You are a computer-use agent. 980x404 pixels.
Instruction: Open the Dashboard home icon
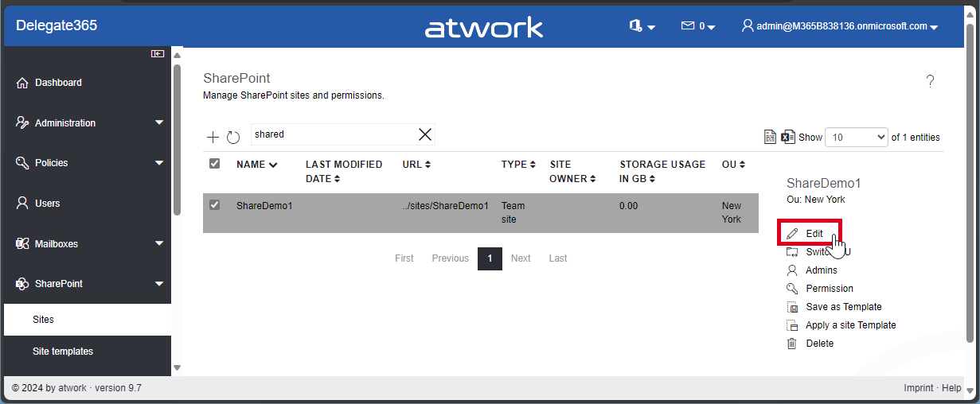coord(22,83)
